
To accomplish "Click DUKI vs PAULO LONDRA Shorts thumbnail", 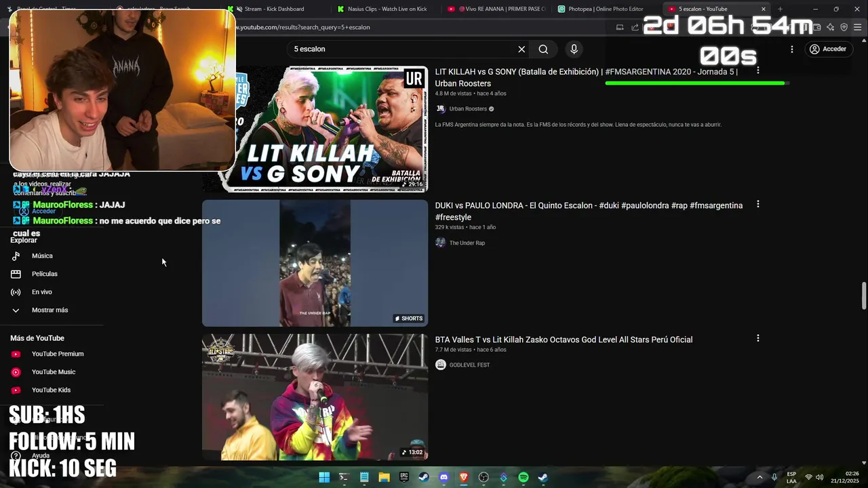I will (x=315, y=263).
